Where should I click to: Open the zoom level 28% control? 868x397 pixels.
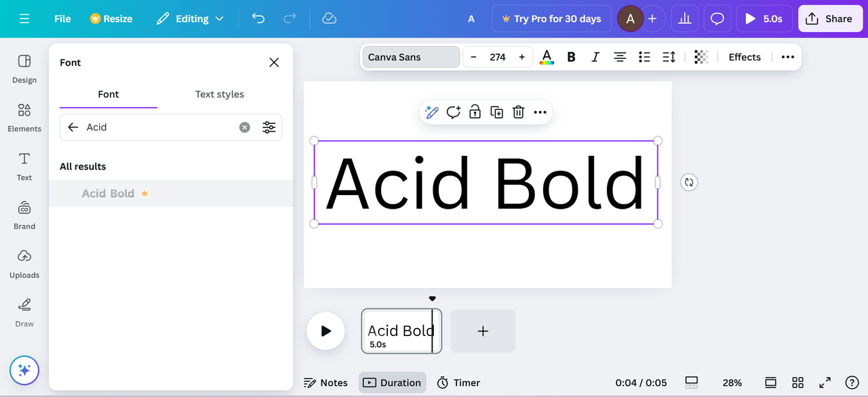732,383
